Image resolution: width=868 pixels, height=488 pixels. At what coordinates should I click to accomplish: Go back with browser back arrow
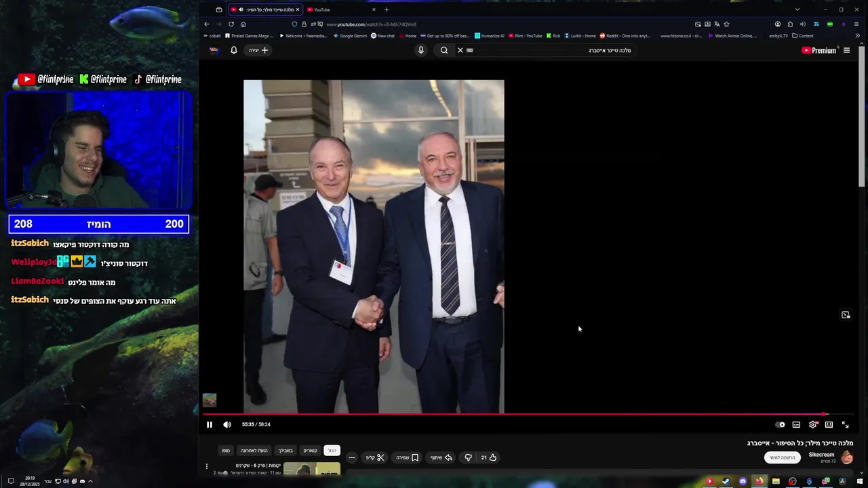(207, 24)
